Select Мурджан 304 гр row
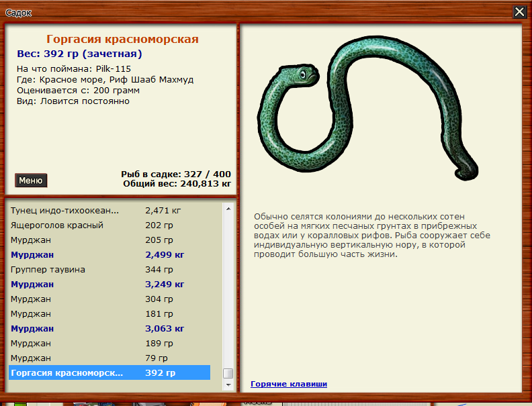 click(x=109, y=299)
